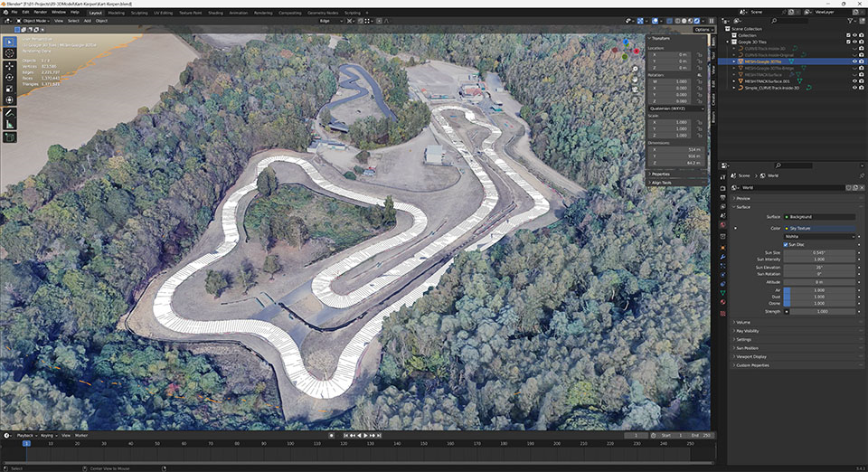Expand the Preview panel
Image resolution: width=868 pixels, height=472 pixels.
742,198
